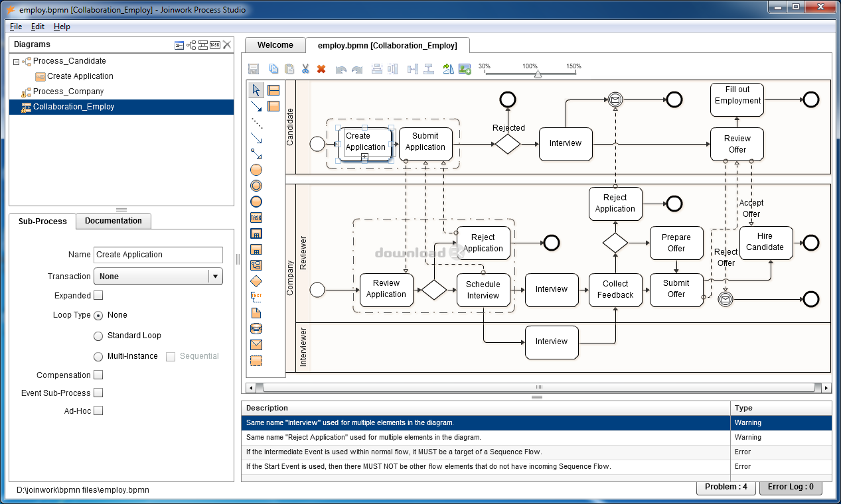This screenshot has width=841, height=504.
Task: Click the Paste clipboard icon
Action: pos(289,69)
